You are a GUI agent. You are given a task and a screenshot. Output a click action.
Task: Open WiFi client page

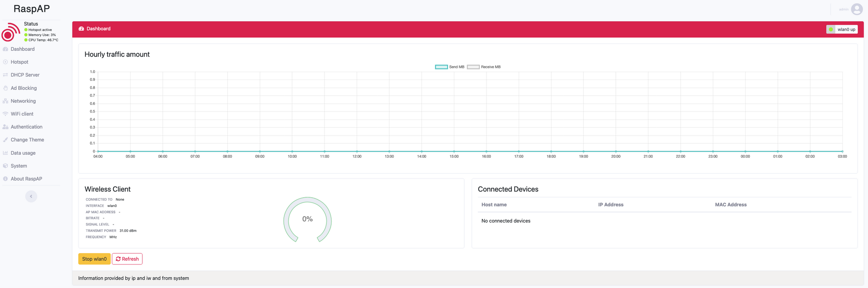22,114
